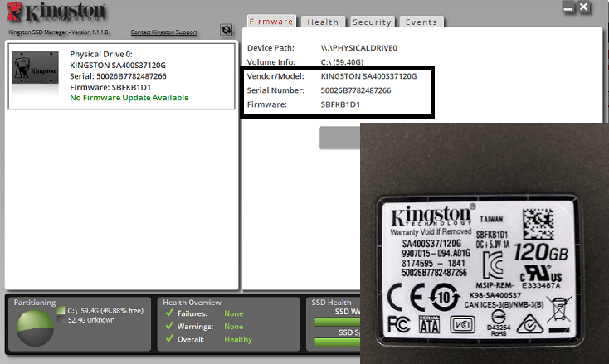Switch to the Events tab
The height and width of the screenshot is (364, 609).
[421, 22]
